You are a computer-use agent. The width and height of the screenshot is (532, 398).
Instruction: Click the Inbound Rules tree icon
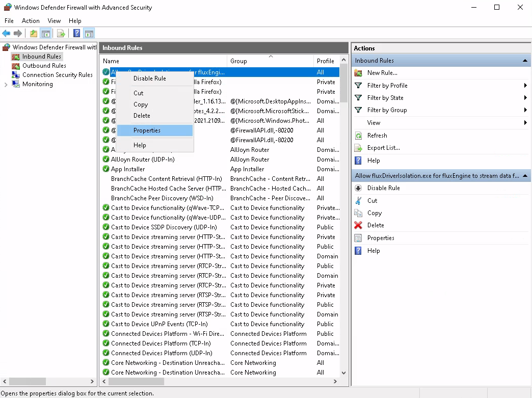coord(16,57)
